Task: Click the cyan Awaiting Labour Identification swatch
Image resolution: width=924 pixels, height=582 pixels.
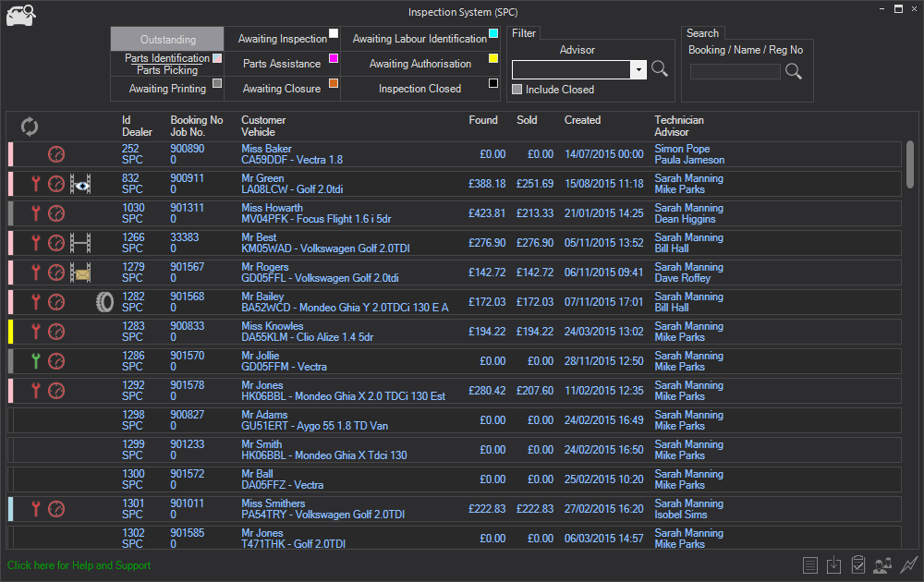Action: click(x=493, y=33)
